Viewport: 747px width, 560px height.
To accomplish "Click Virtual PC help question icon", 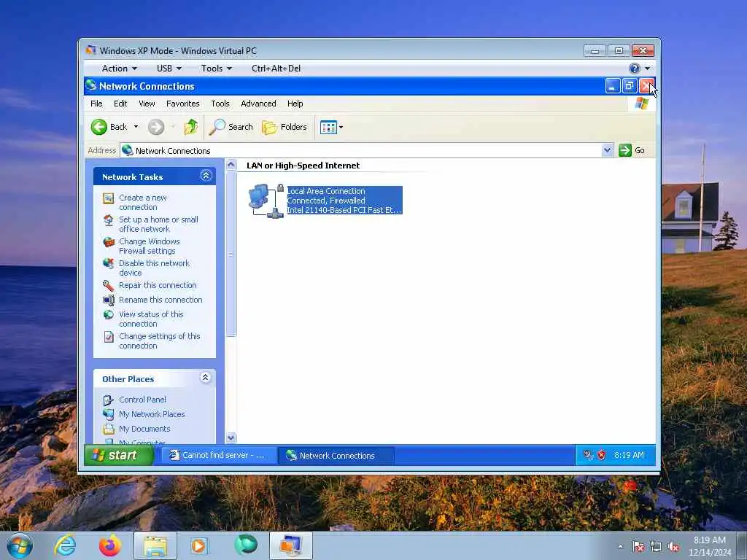I will tap(634, 69).
